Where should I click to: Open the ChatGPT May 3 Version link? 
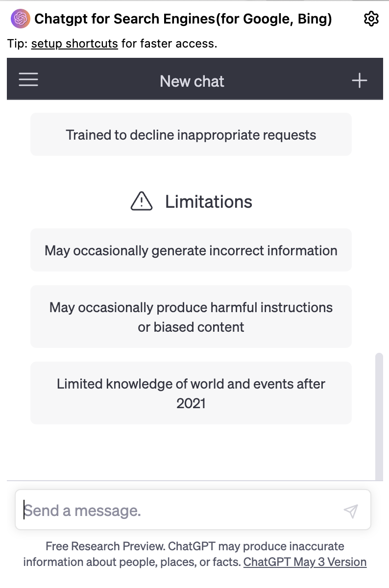[x=305, y=562]
